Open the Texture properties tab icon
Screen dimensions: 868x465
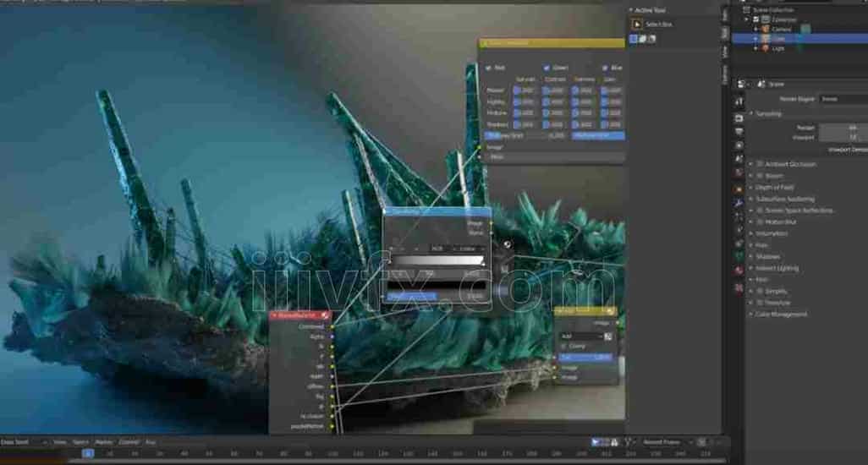click(739, 288)
